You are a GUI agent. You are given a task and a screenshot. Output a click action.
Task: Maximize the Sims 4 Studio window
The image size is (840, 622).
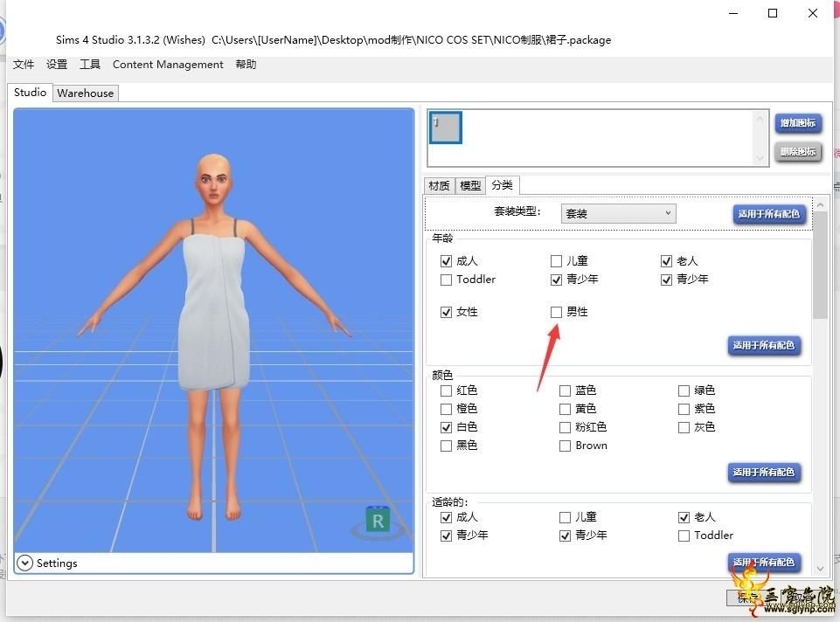point(773,13)
